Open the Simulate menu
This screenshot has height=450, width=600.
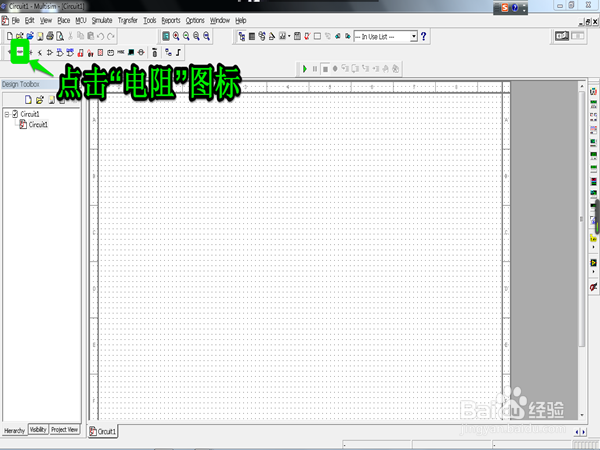102,20
